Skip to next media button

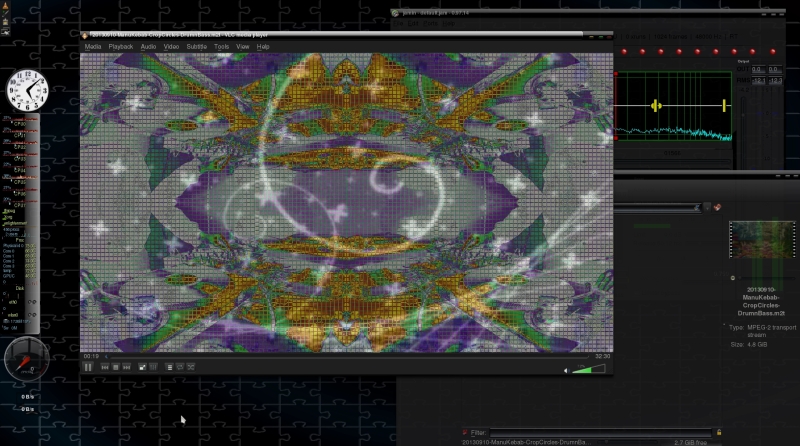pyautogui.click(x=127, y=367)
